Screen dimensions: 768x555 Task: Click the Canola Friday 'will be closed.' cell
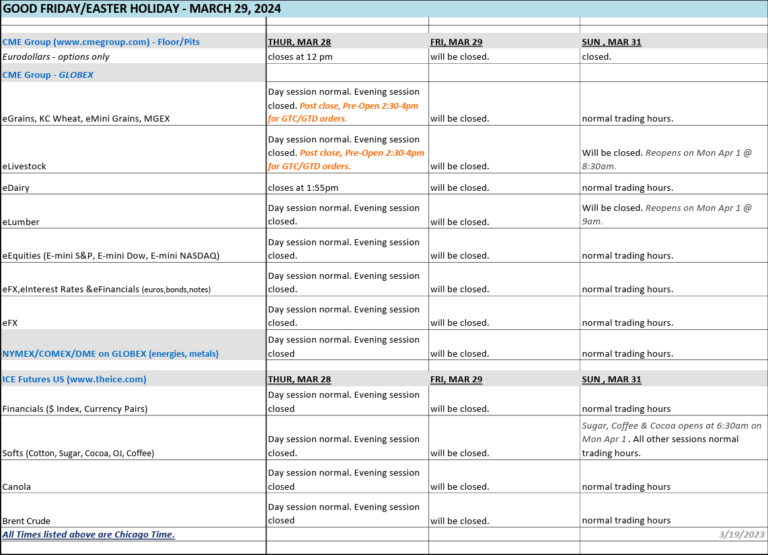[x=504, y=477]
